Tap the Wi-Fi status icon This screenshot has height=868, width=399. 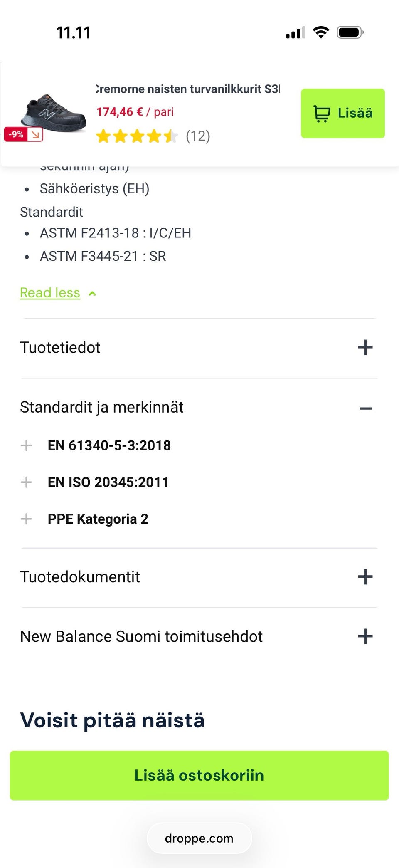tap(320, 32)
